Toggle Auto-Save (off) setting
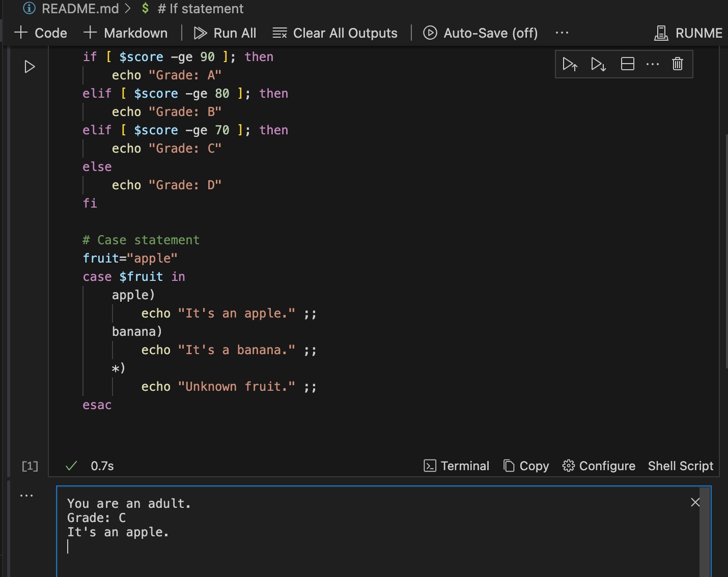The image size is (728, 577). (480, 33)
